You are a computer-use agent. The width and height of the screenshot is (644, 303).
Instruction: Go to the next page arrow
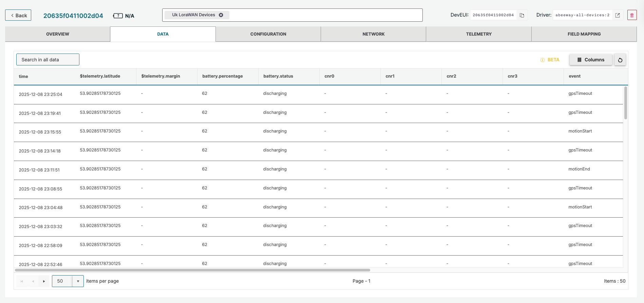coord(44,281)
